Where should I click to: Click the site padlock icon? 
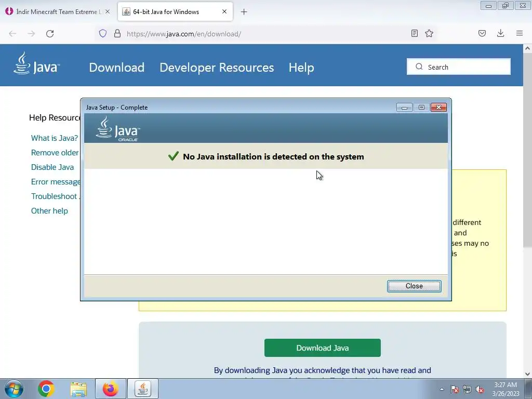click(x=117, y=33)
